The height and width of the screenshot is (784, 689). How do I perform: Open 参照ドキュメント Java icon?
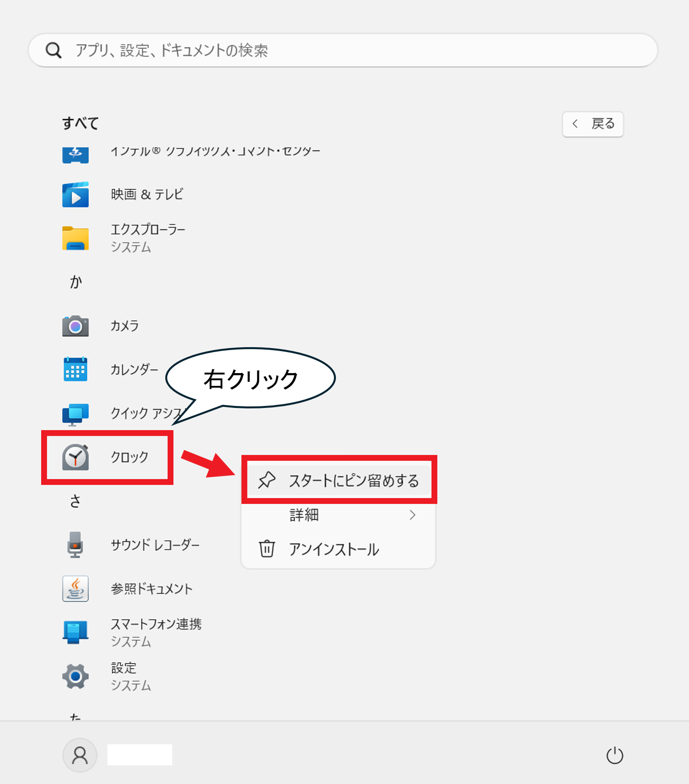coord(76,588)
